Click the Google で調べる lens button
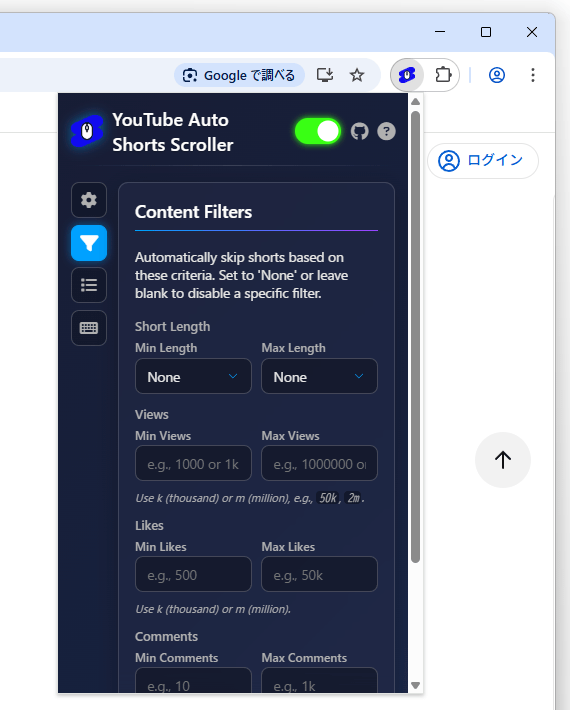Viewport: 570px width, 710px height. pyautogui.click(x=239, y=75)
